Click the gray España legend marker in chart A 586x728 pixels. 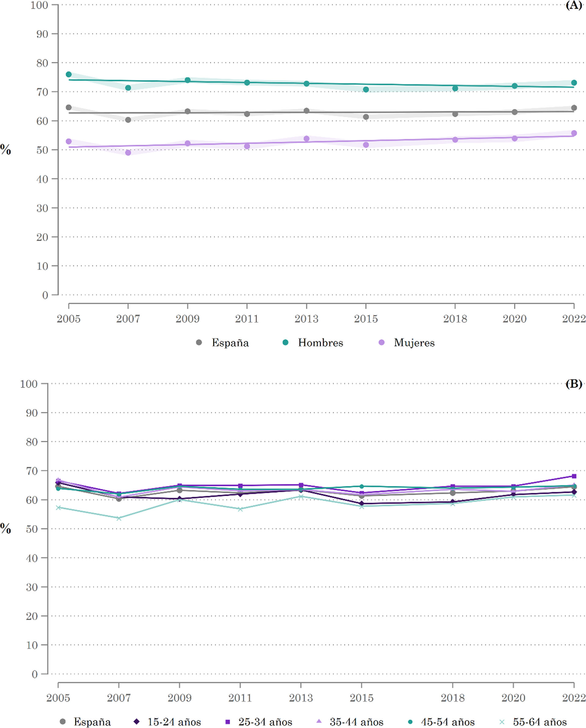tap(199, 342)
